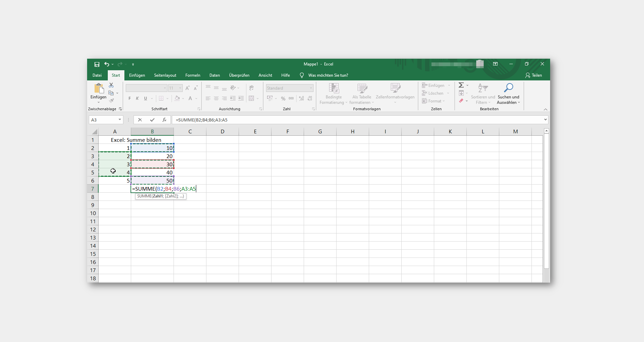The image size is (644, 342).
Task: Click Löschen cells button
Action: coord(433,93)
